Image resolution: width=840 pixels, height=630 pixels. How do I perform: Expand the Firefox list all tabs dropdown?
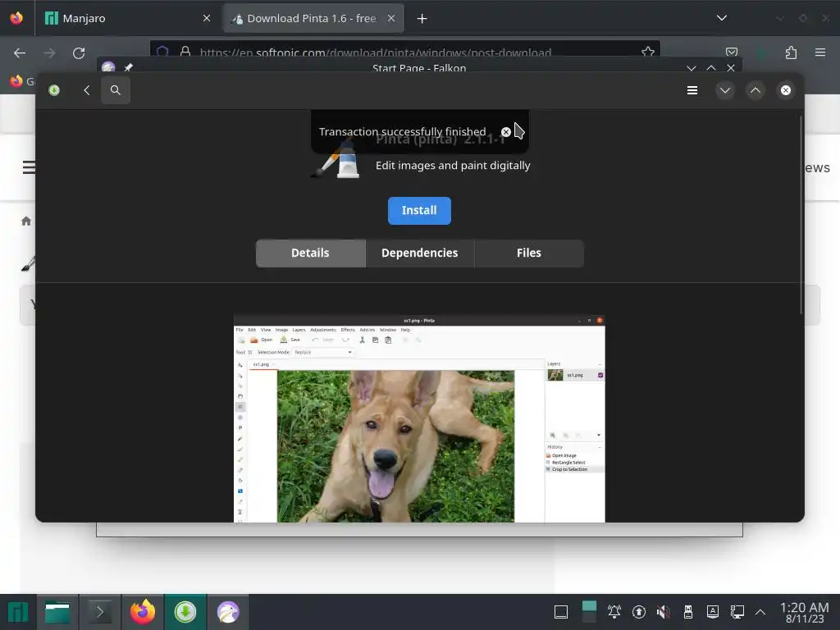click(x=722, y=18)
